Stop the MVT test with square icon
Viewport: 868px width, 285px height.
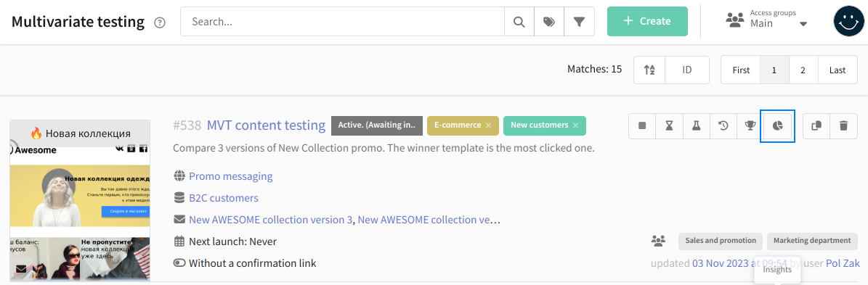point(642,125)
